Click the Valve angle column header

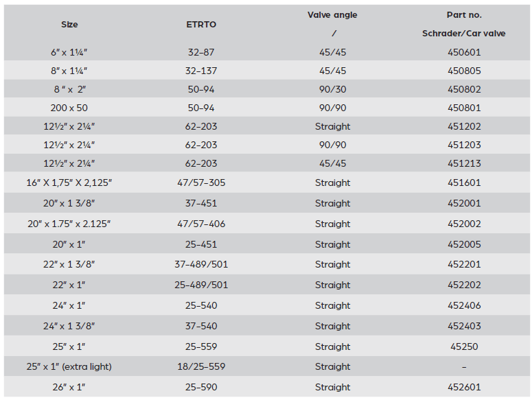[x=332, y=15]
